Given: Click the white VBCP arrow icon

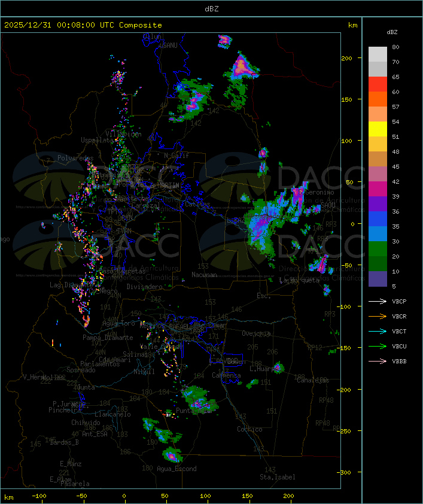Looking at the screenshot, I should click(x=378, y=301).
